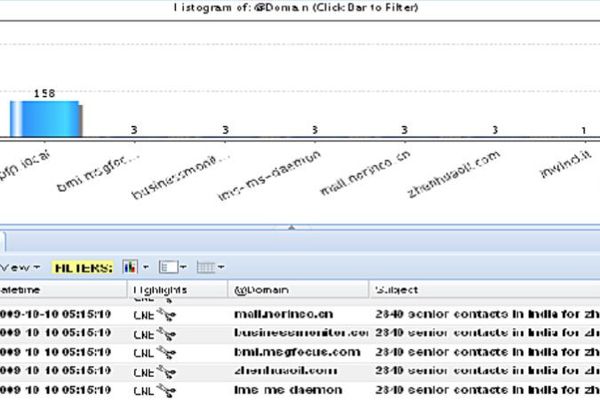The height and width of the screenshot is (400, 600).
Task: Click the highlight icon in zhenhuaoil.com row
Action: point(166,372)
